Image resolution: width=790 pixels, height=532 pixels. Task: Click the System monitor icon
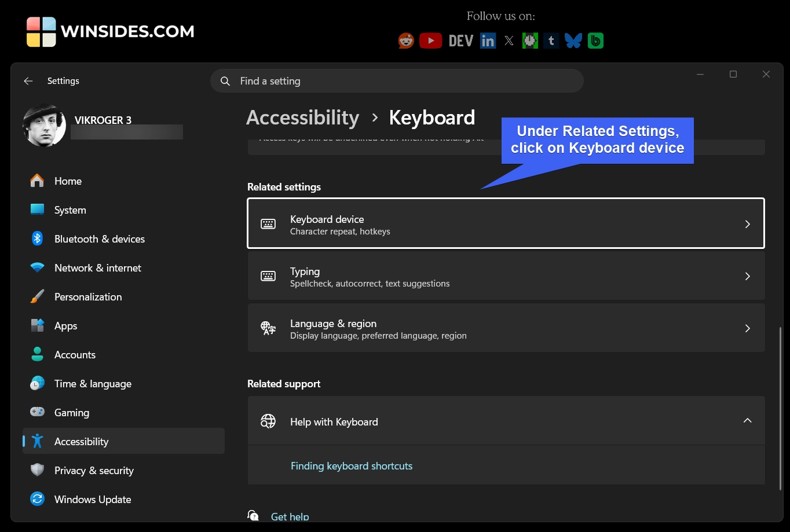(x=37, y=210)
